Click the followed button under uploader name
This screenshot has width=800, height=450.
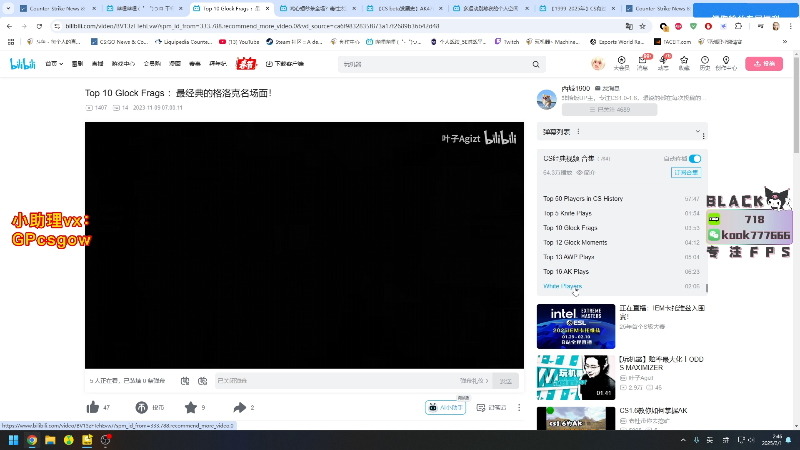609,110
